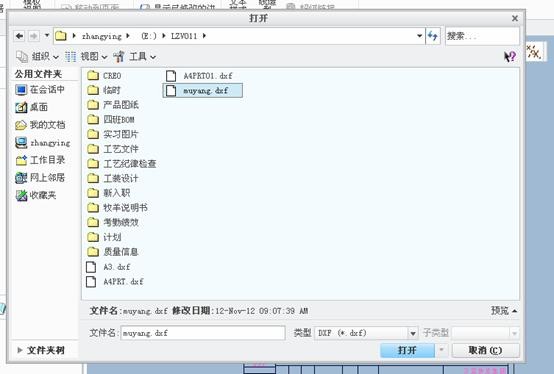Open 收藏夹 (Favorites) location
The image size is (554, 374).
[36, 195]
